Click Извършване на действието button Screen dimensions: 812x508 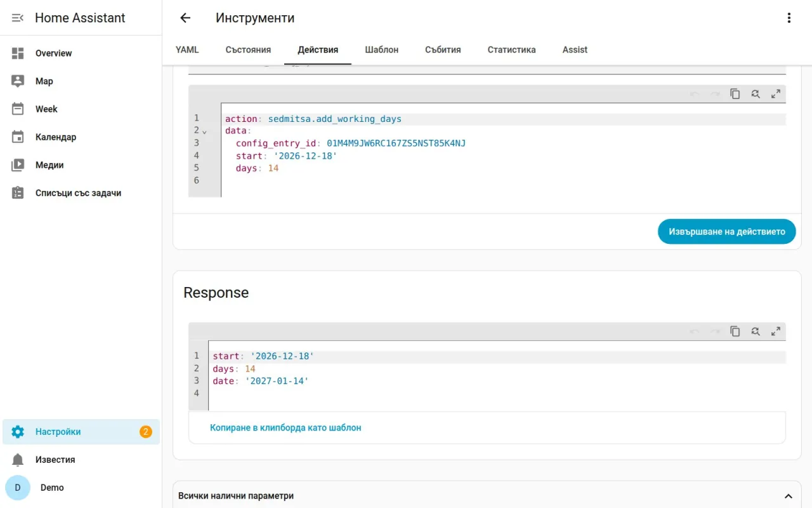[727, 232]
